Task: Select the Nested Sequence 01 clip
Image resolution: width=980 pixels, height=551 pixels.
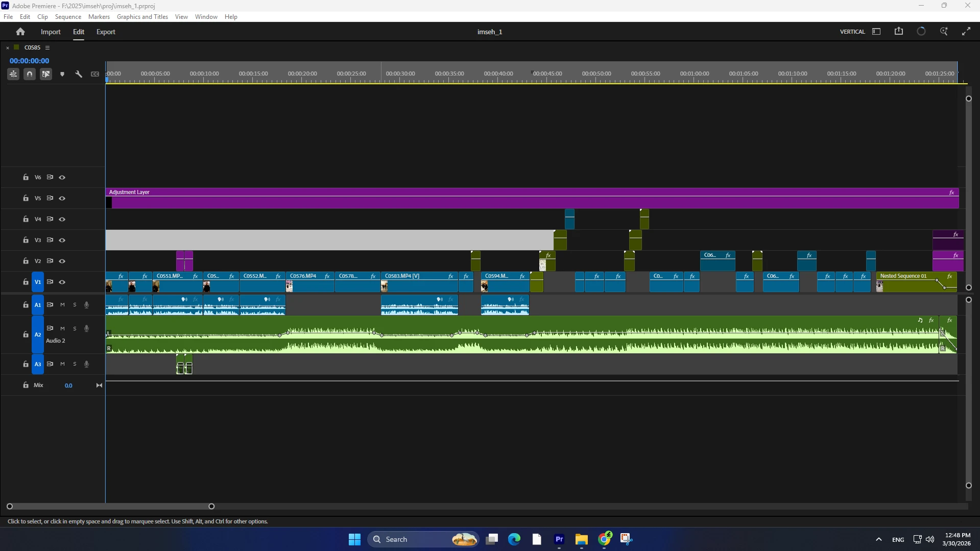Action: [916, 282]
